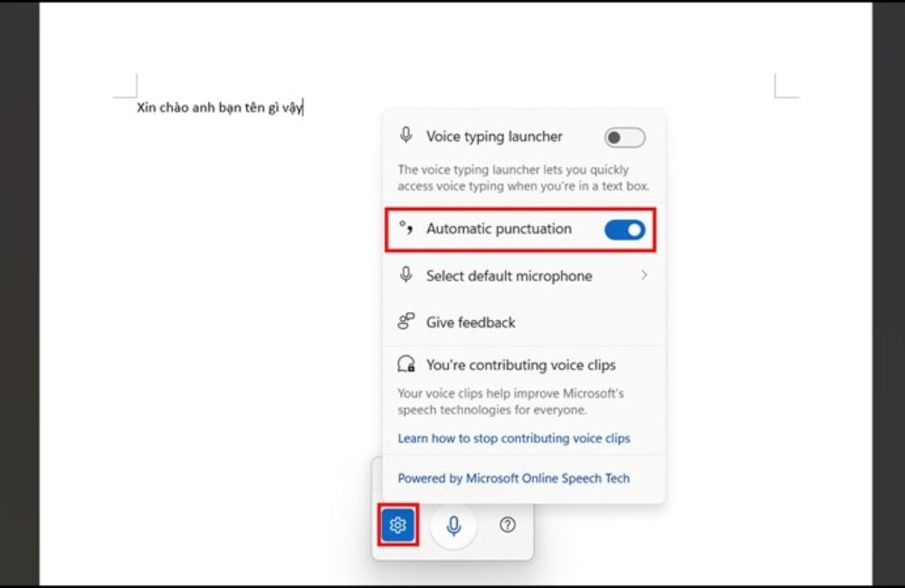Screen dimensions: 905x588
Task: Select default microphone from the menu
Action: [510, 275]
